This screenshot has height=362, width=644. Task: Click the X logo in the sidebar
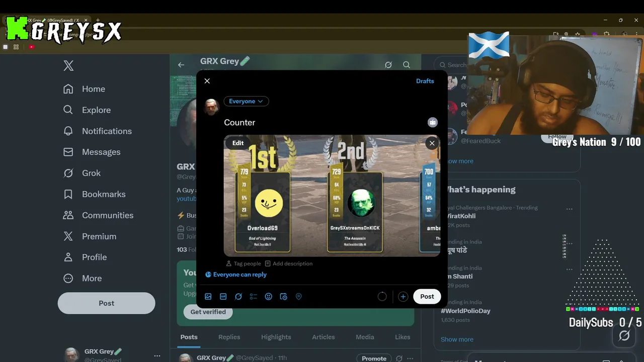68,65
